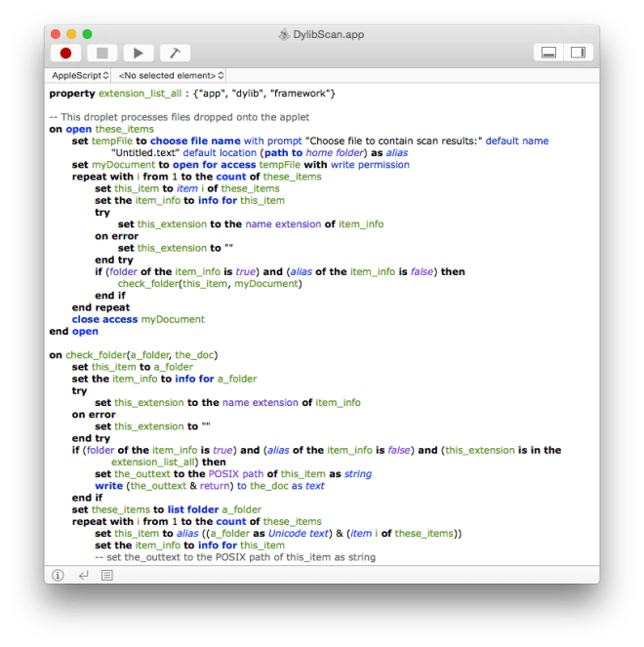Click in the 'on open these_items' line
This screenshot has width=644, height=647.
click(x=101, y=129)
